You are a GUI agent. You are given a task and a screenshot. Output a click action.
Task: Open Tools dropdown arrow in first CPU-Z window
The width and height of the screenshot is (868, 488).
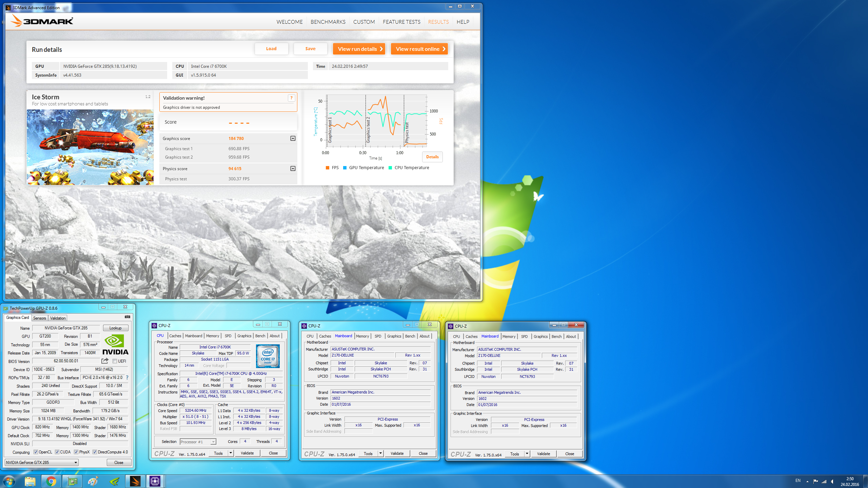click(x=231, y=453)
